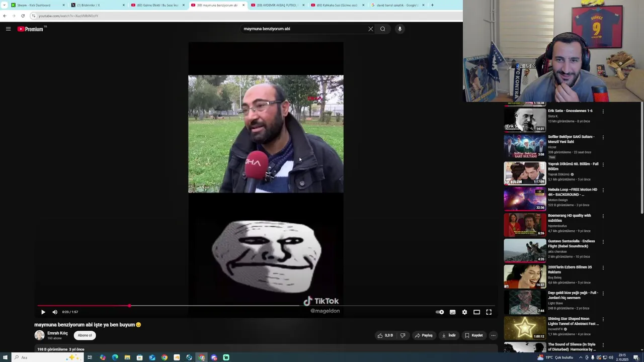Click the browser address bar URL

[x=68, y=16]
